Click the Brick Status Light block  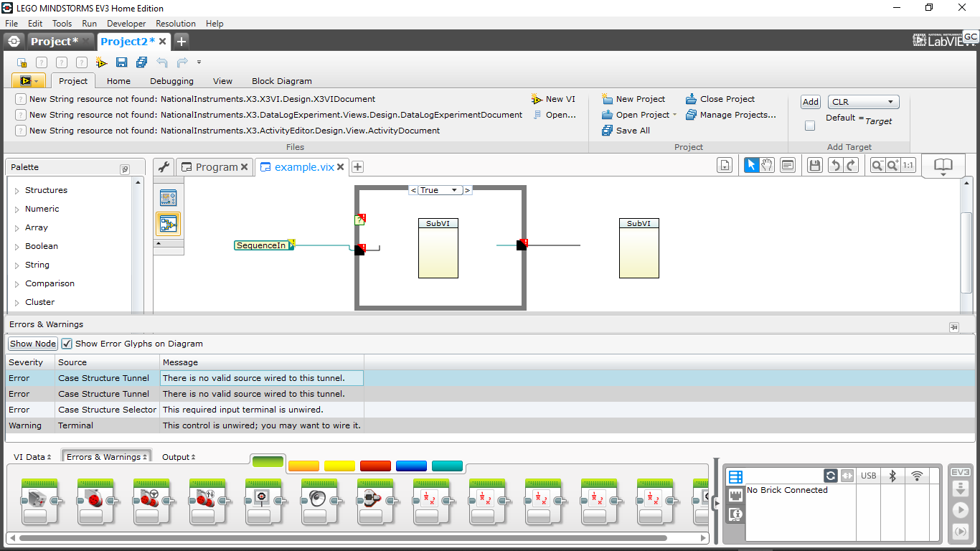click(375, 502)
